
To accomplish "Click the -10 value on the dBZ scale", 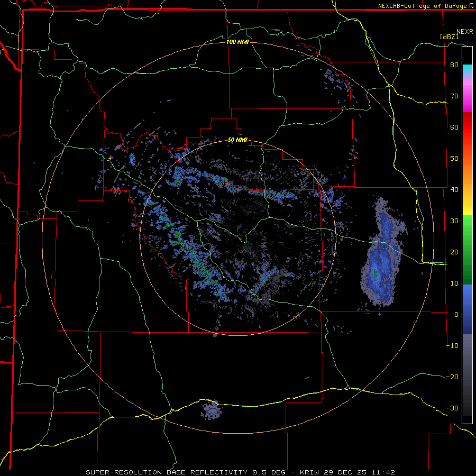I will (452, 345).
